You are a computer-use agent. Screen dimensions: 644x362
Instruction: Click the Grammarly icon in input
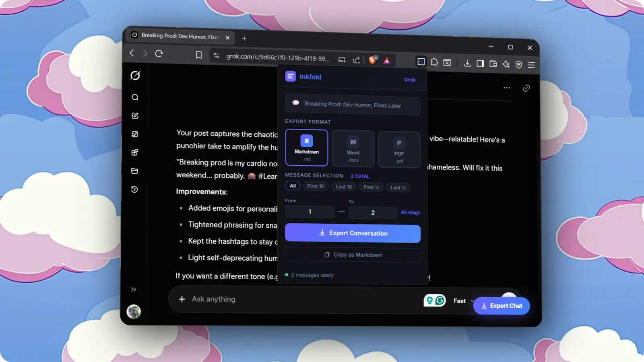point(440,300)
